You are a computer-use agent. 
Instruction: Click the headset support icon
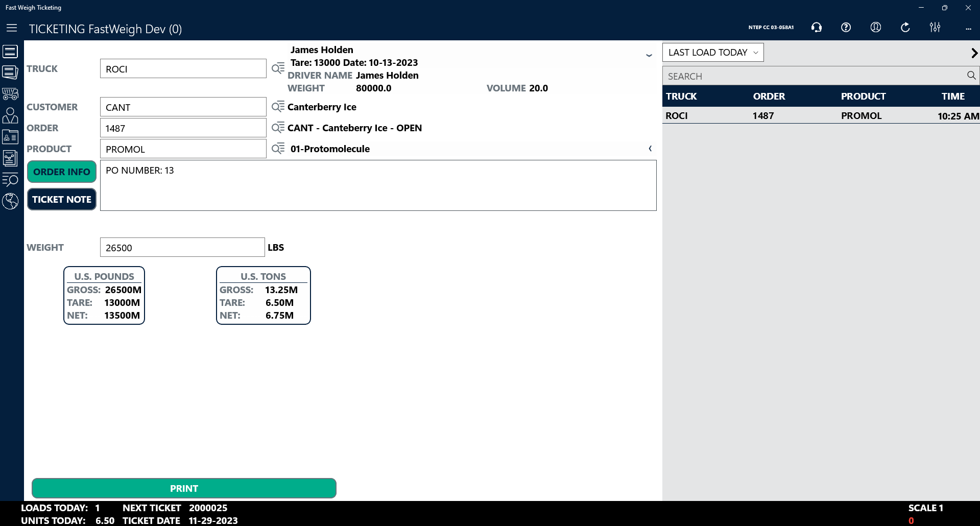coord(816,28)
